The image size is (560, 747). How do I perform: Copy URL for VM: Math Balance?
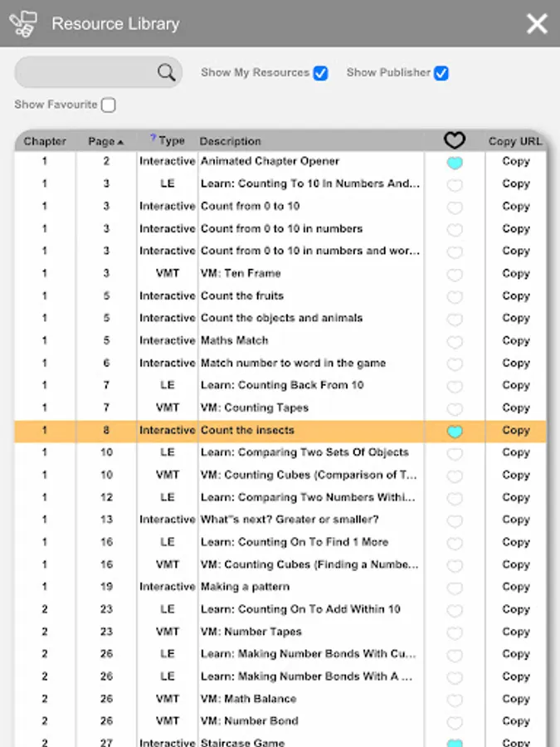coord(516,698)
